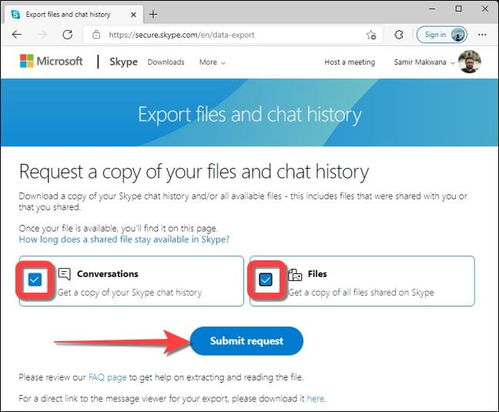Click the Files pictures icon
Image resolution: width=499 pixels, height=412 pixels.
pos(295,275)
